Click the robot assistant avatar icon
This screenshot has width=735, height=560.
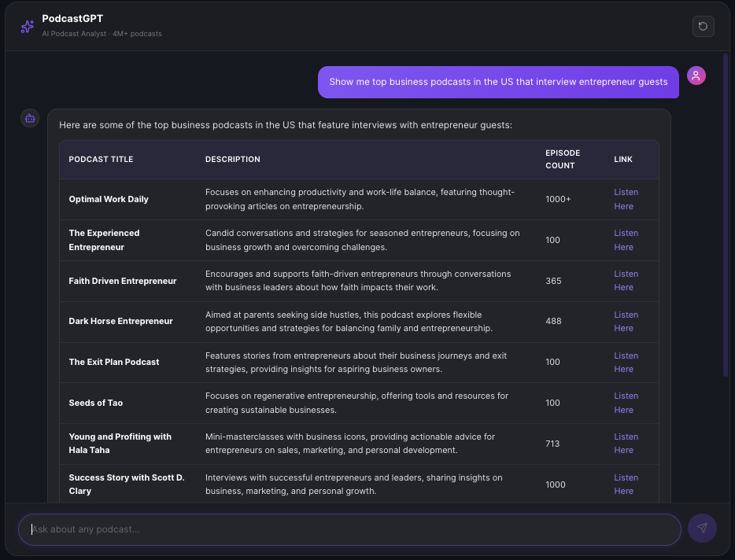pos(29,117)
